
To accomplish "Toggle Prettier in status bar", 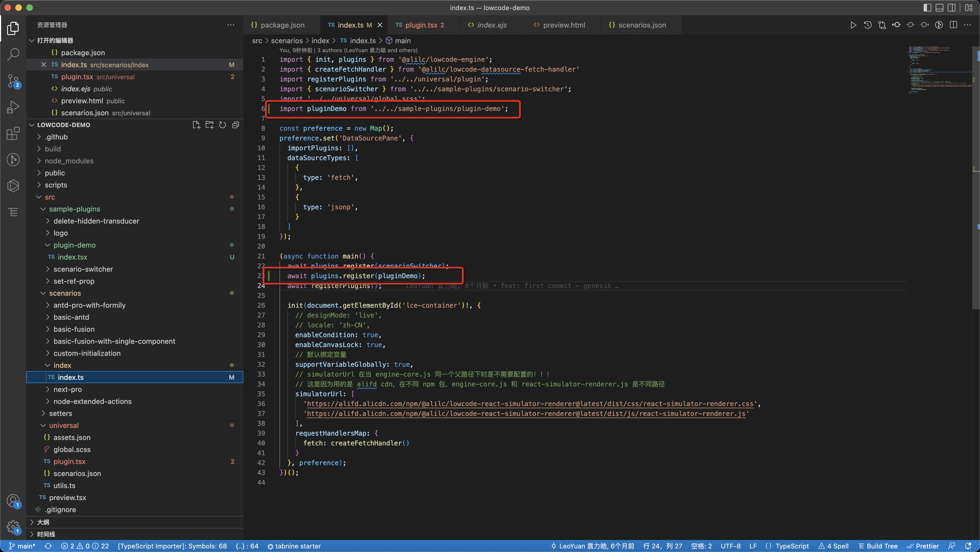I will [x=923, y=546].
